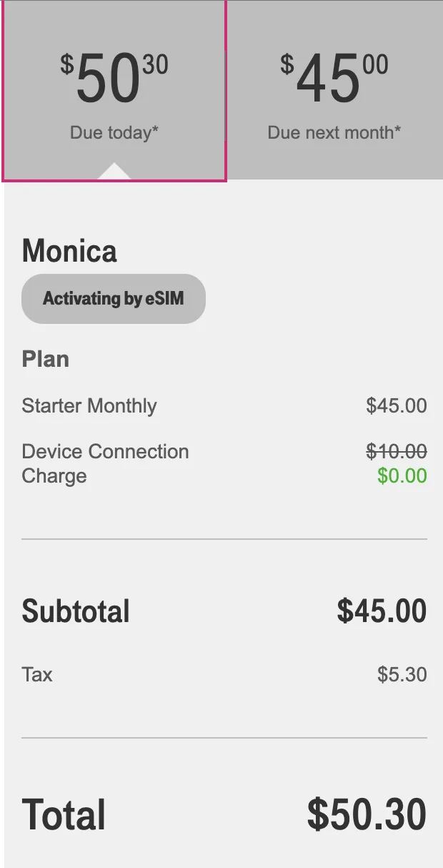443x868 pixels.
Task: Click the divider line above Total
Action: tap(224, 737)
